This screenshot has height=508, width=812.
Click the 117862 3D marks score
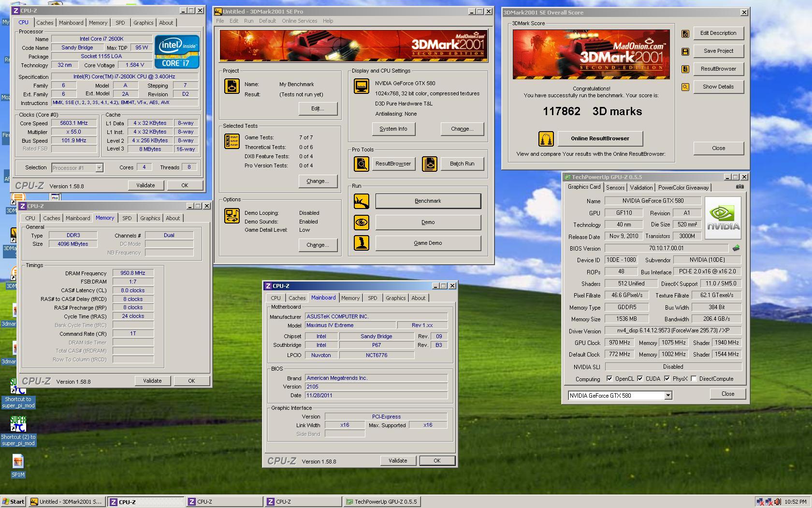pyautogui.click(x=592, y=111)
